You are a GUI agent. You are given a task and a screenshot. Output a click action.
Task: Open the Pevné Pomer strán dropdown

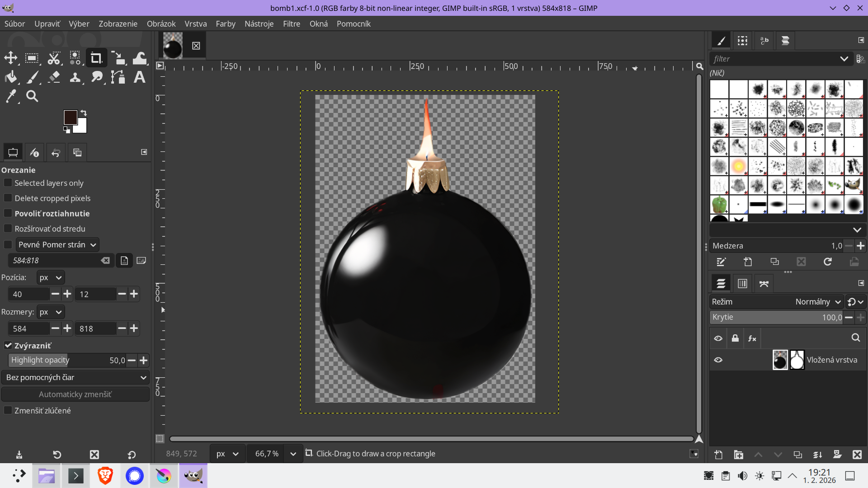coord(57,244)
